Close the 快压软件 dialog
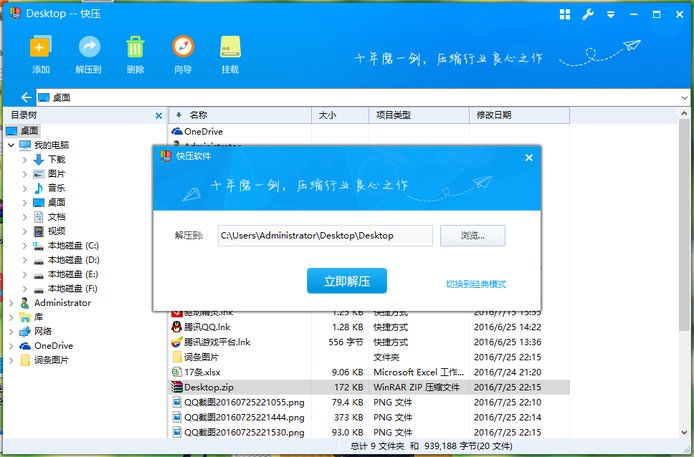 tap(529, 157)
